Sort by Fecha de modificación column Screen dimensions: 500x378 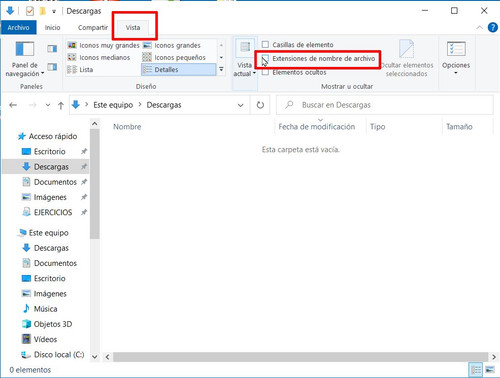click(x=317, y=127)
